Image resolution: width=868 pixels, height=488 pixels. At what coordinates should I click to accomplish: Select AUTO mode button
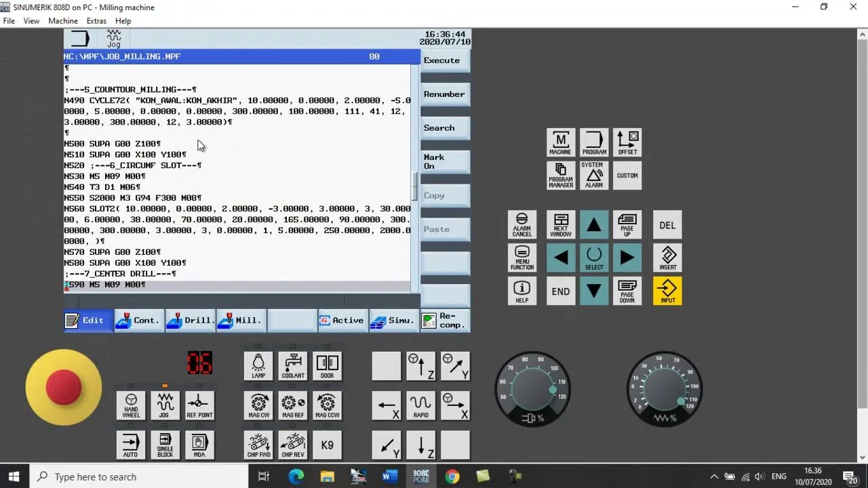(x=131, y=445)
